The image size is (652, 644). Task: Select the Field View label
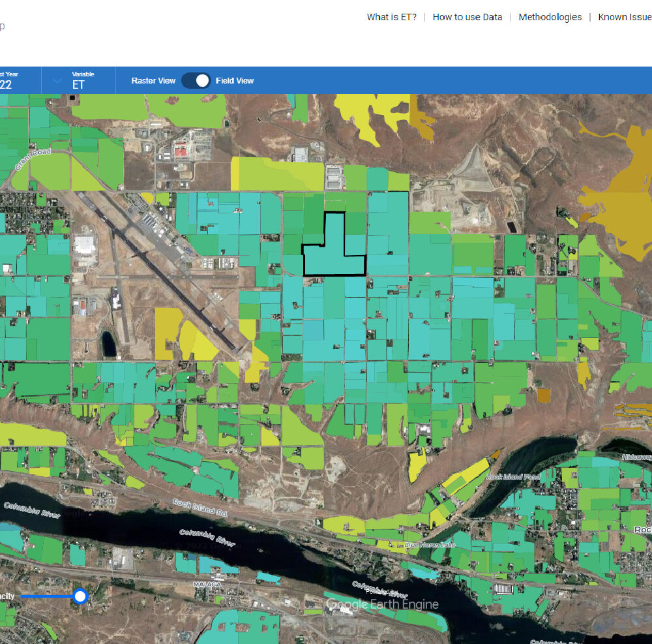(235, 81)
